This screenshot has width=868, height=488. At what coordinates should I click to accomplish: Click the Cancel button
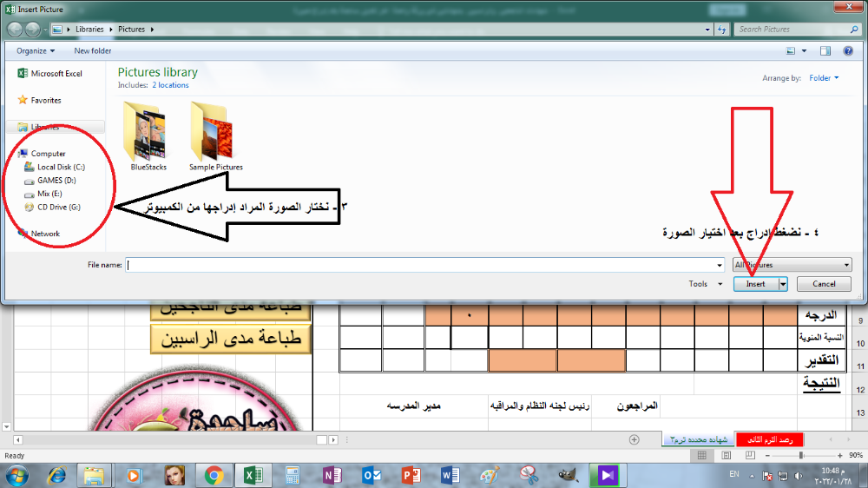coord(824,284)
